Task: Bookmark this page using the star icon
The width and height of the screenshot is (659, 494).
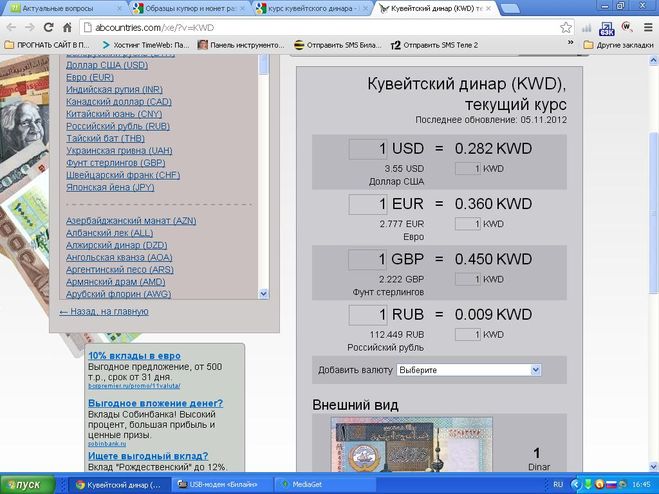Action: (x=566, y=27)
